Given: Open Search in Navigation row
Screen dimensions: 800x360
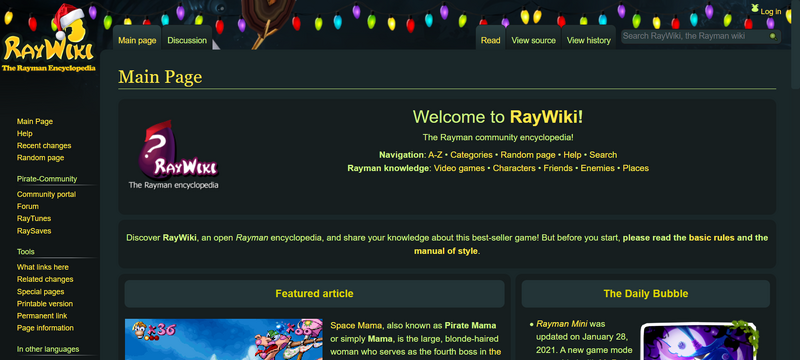Looking at the screenshot, I should pos(603,155).
